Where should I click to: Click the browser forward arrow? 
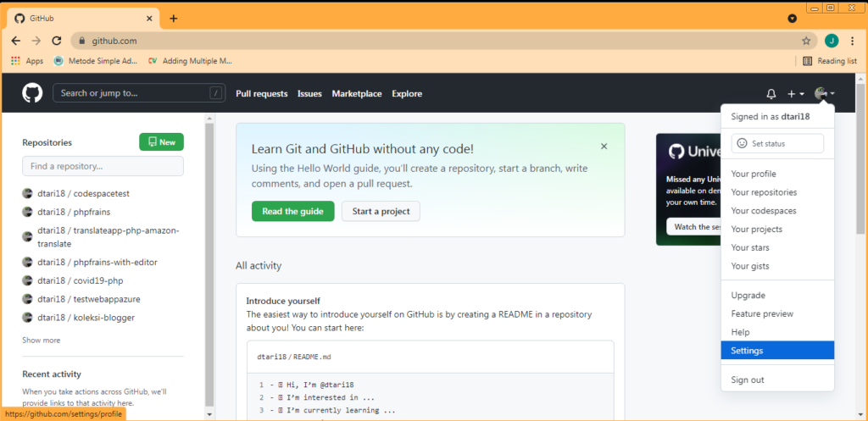coord(36,41)
